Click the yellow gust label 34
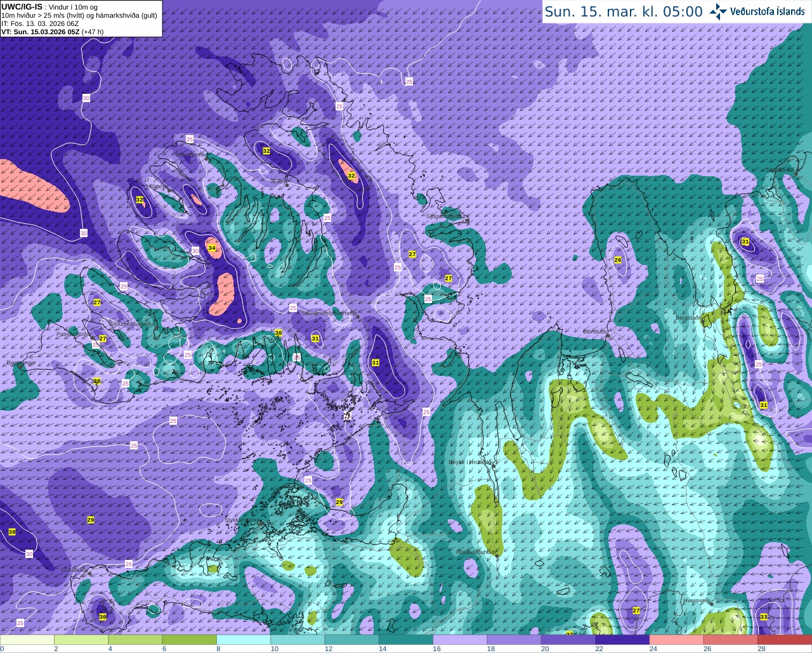The width and height of the screenshot is (812, 653). pyautogui.click(x=212, y=248)
